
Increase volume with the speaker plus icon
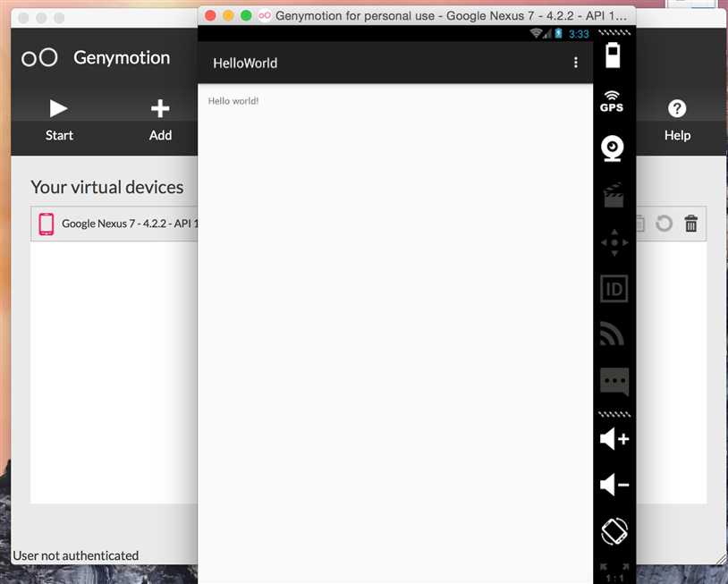(614, 439)
